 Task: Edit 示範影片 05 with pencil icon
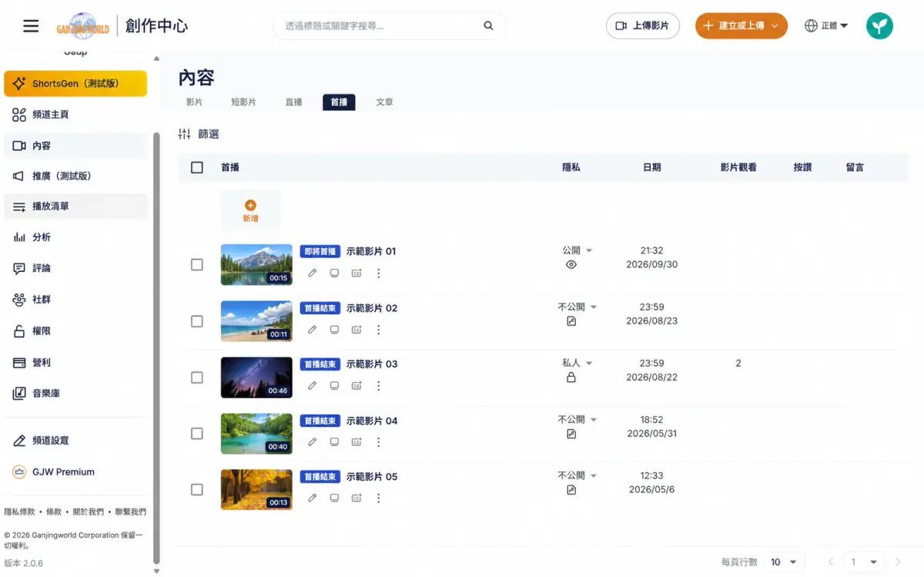pyautogui.click(x=312, y=498)
